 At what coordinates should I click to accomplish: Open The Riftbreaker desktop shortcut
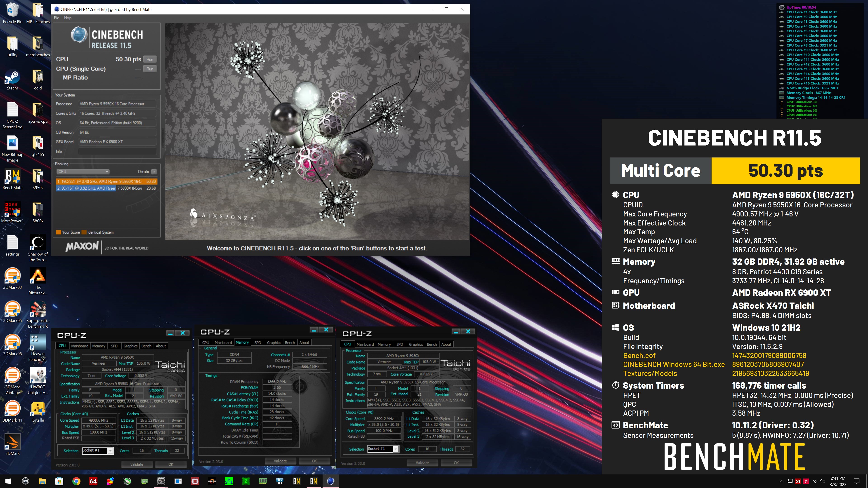(38, 282)
